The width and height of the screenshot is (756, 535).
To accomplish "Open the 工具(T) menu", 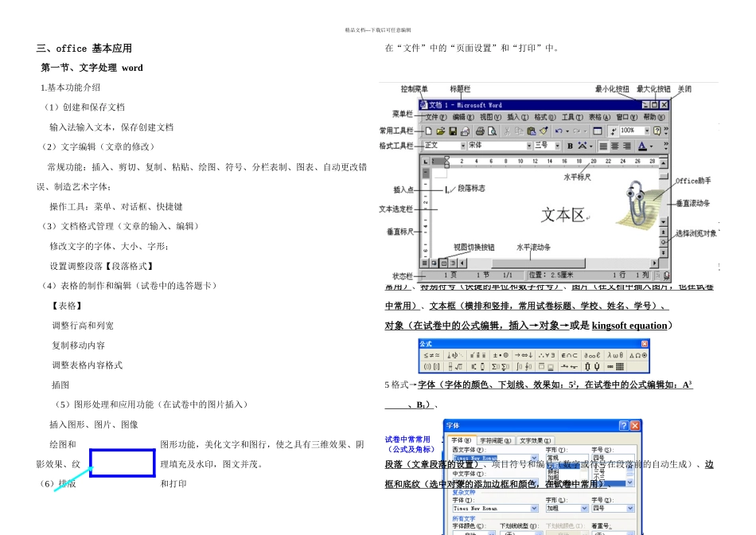I will [x=572, y=117].
